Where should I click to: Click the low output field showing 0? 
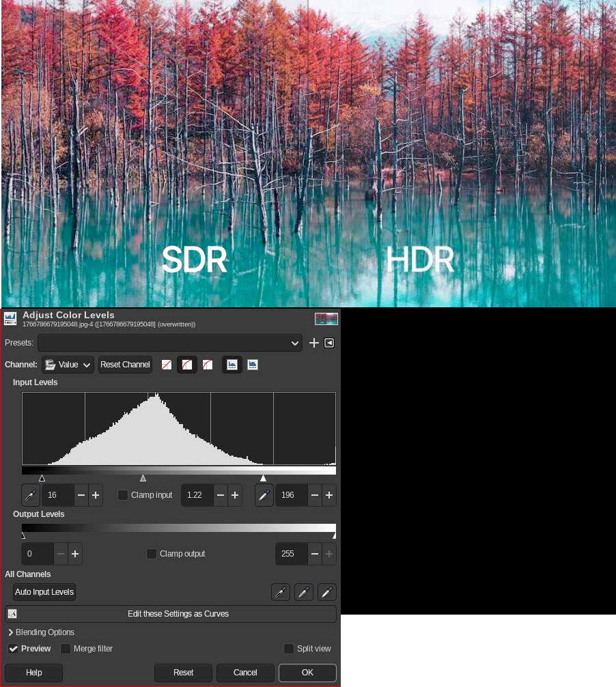tap(38, 554)
